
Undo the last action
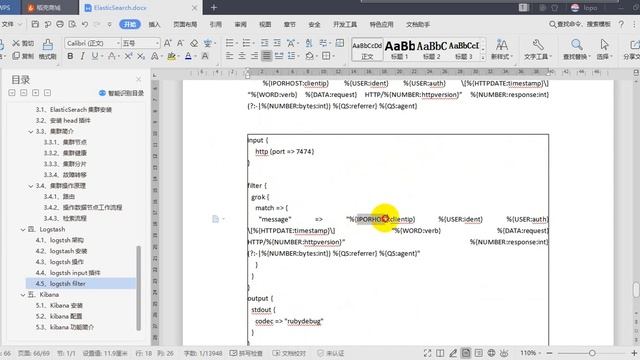click(x=85, y=24)
